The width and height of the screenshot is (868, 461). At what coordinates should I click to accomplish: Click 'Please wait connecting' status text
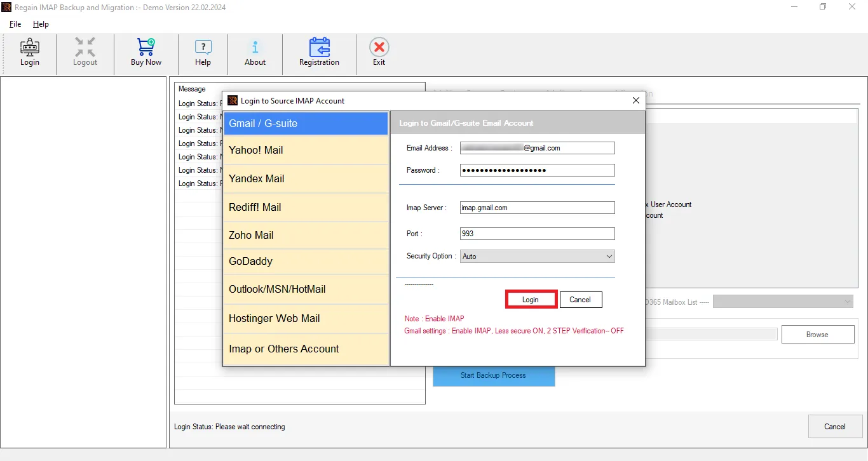250,427
